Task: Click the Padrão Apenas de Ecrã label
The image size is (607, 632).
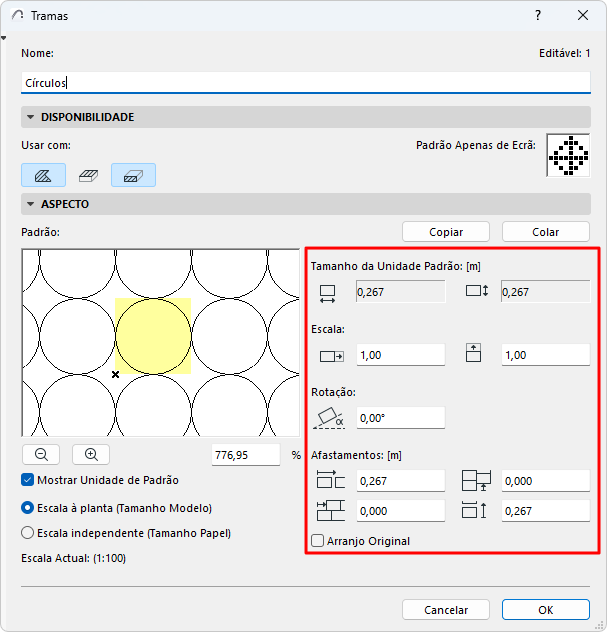Action: 476,145
